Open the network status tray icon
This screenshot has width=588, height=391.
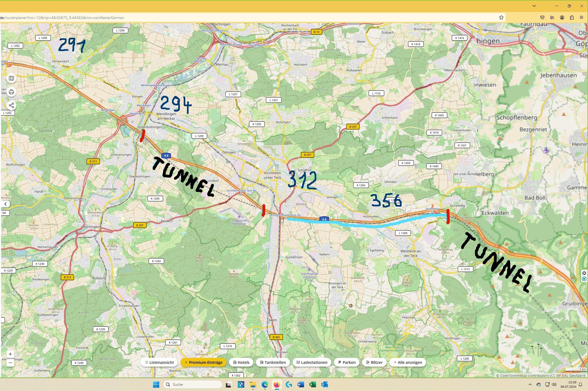(x=547, y=384)
